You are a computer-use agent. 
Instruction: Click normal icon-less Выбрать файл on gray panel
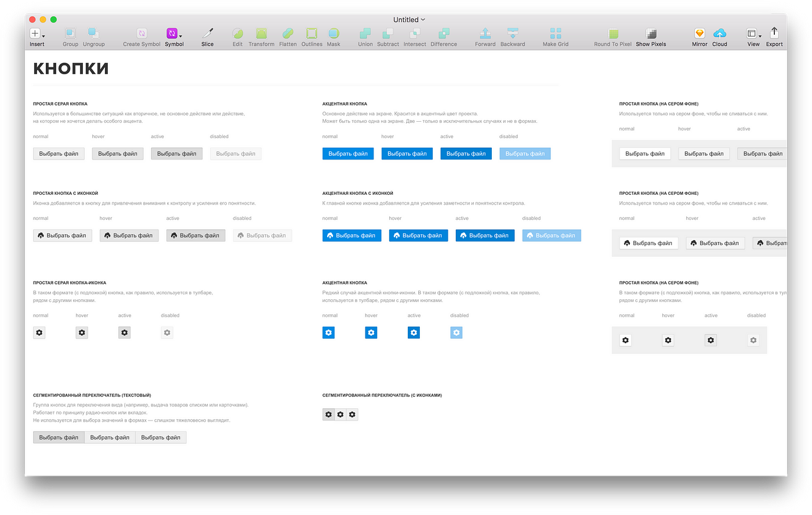point(645,154)
